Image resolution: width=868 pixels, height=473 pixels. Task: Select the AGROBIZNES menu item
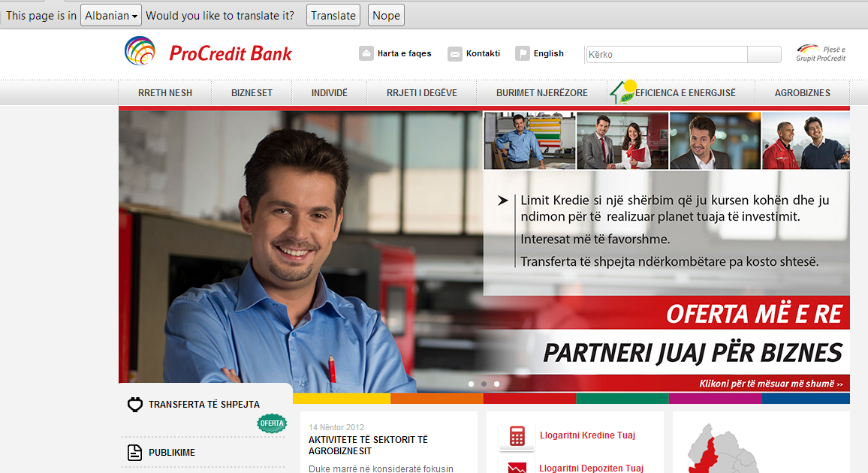point(802,93)
